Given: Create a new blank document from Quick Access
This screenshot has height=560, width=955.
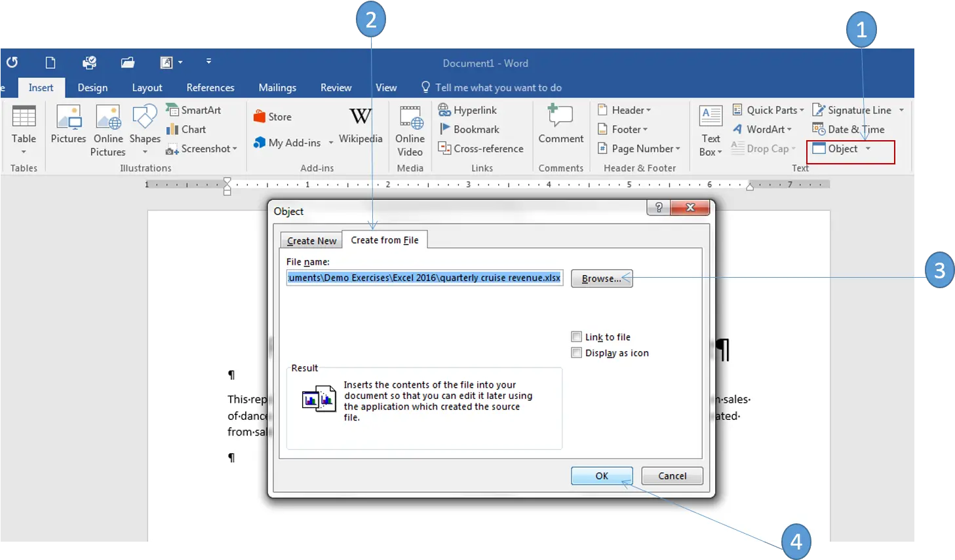Looking at the screenshot, I should pos(50,63).
